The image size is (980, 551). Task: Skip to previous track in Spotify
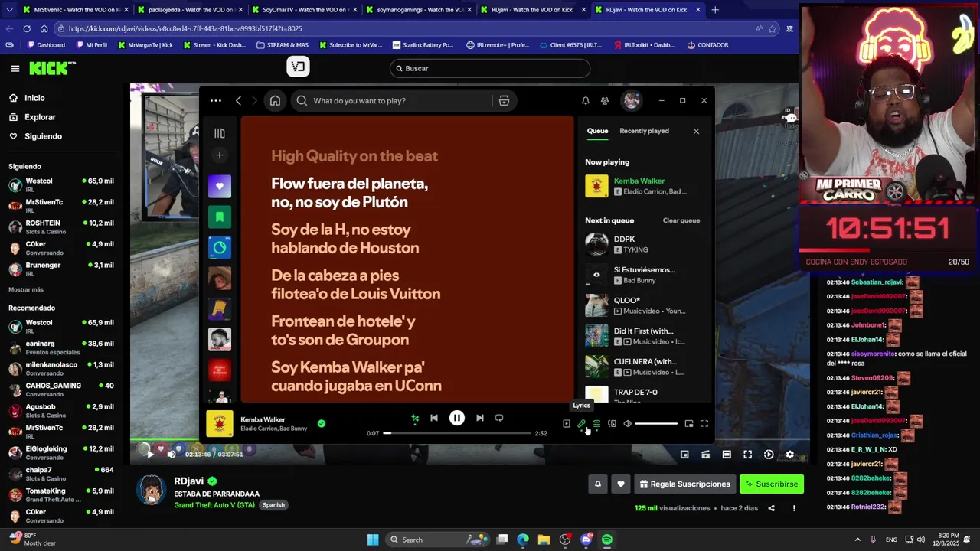pyautogui.click(x=434, y=418)
